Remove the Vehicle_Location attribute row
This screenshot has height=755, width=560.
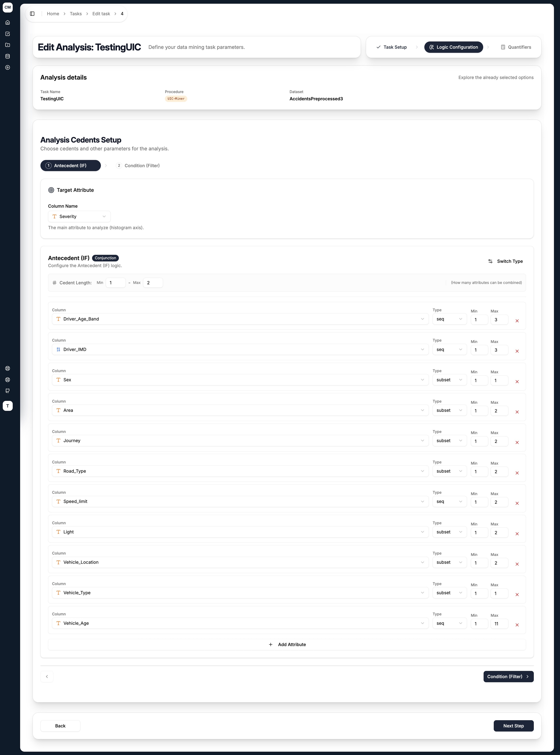pyautogui.click(x=517, y=564)
